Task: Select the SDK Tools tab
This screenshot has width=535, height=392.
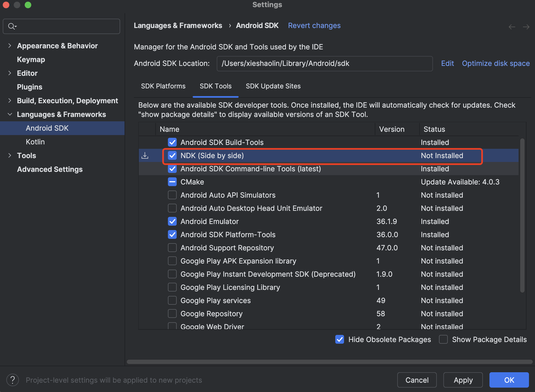Action: point(216,86)
